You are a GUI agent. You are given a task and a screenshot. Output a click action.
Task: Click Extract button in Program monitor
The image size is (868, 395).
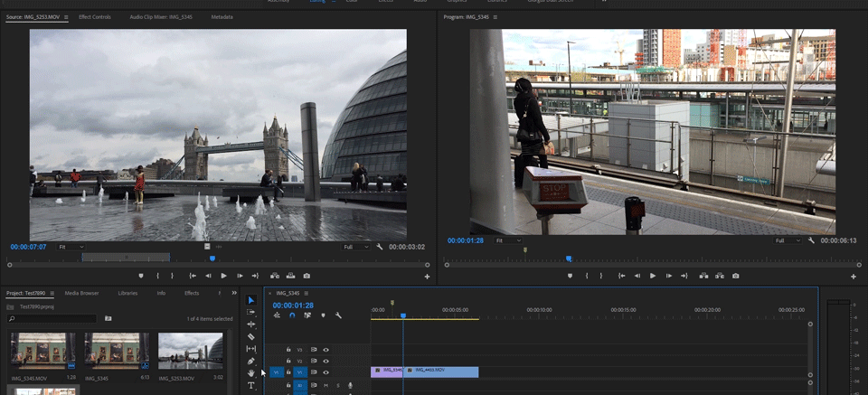720,276
